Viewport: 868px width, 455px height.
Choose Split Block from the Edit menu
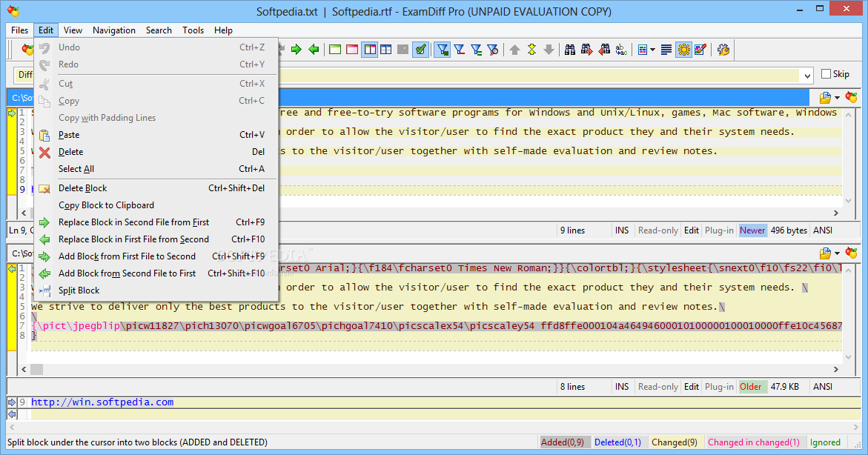click(156, 290)
